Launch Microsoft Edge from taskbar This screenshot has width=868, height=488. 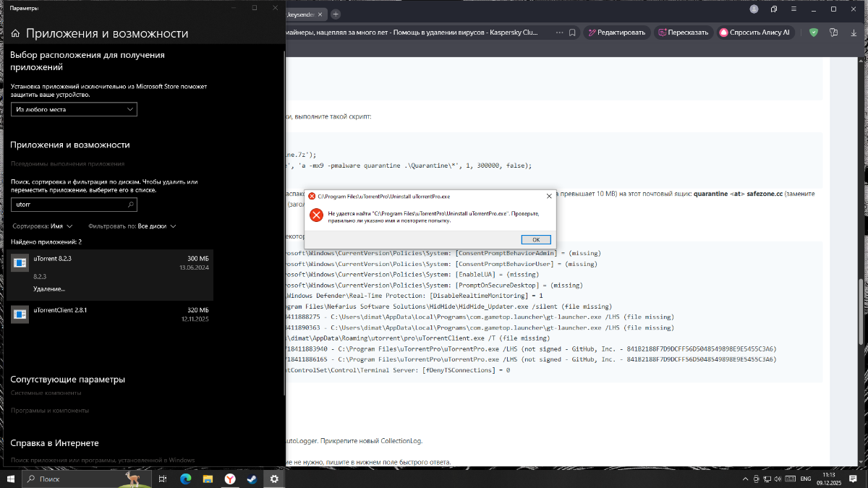184,479
